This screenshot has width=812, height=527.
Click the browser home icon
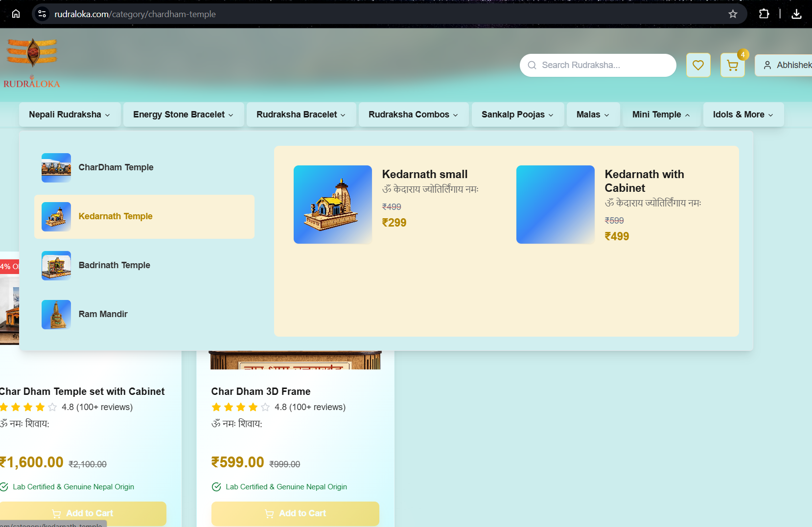point(16,14)
